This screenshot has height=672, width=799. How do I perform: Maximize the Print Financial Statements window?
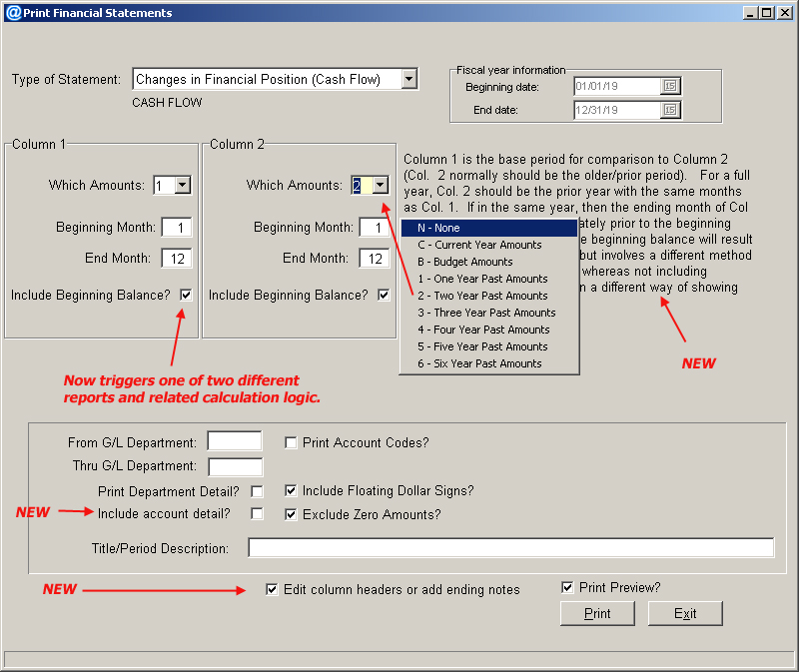[766, 13]
